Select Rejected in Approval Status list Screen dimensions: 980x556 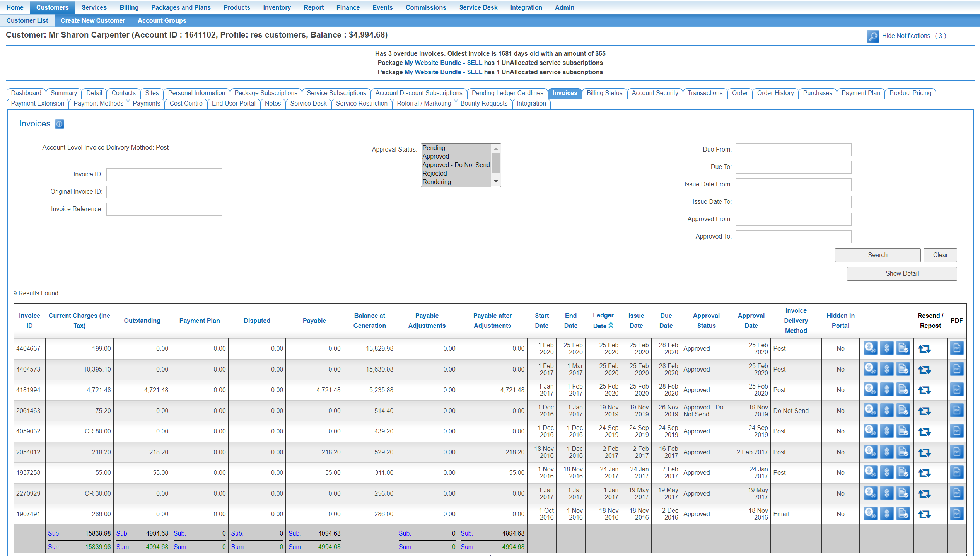(434, 173)
